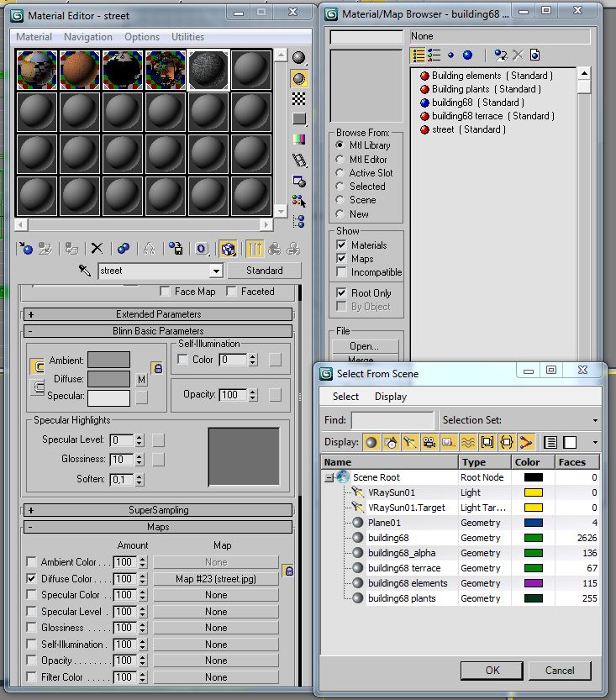The height and width of the screenshot is (700, 616).
Task: Click the Video Color Check icon
Action: [x=298, y=139]
